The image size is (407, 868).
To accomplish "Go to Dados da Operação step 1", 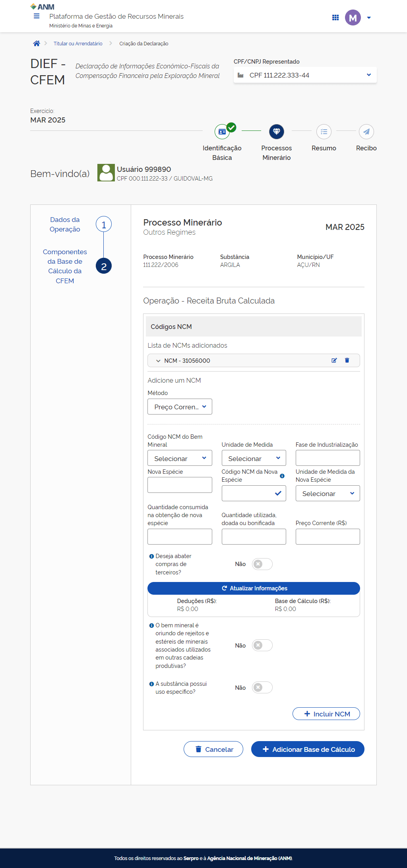I will tap(104, 224).
